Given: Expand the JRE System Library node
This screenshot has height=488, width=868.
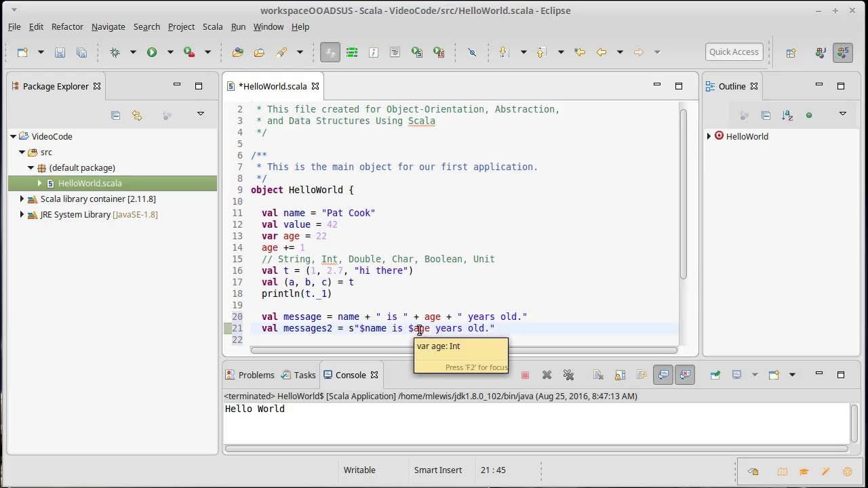Looking at the screenshot, I should pos(22,214).
